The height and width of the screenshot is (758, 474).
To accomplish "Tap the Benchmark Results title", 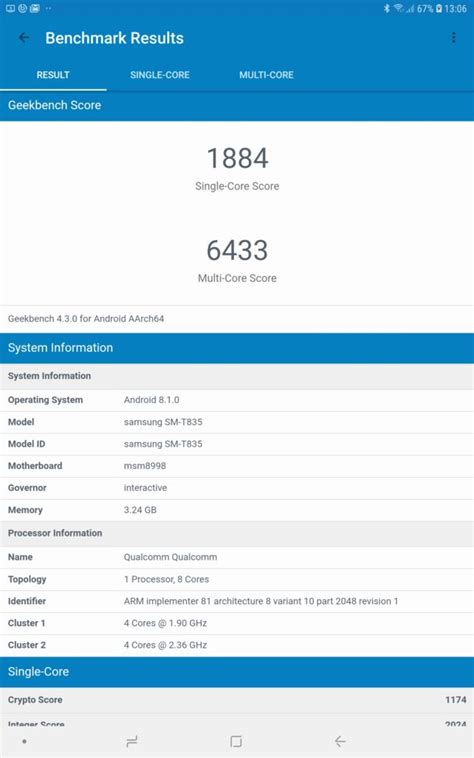I will pyautogui.click(x=115, y=38).
